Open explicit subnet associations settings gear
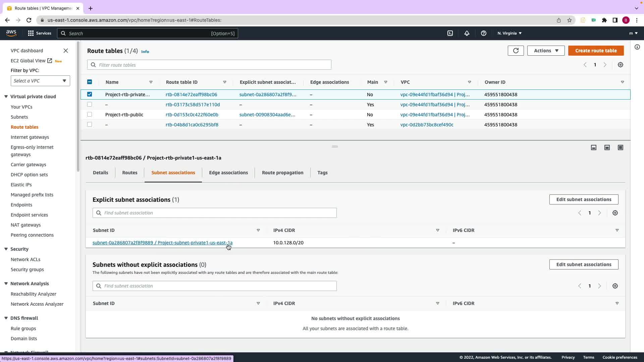Image resolution: width=644 pixels, height=362 pixels. 615,213
